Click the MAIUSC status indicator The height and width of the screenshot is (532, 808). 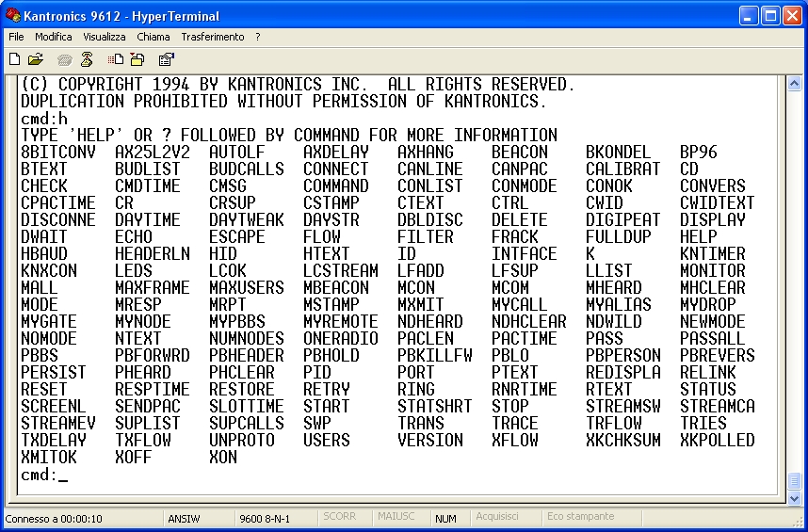pyautogui.click(x=396, y=516)
